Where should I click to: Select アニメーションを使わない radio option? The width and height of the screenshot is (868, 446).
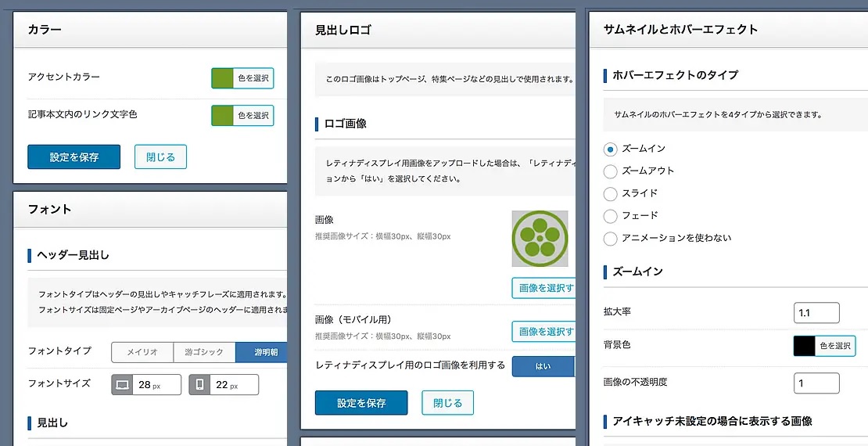[611, 238]
